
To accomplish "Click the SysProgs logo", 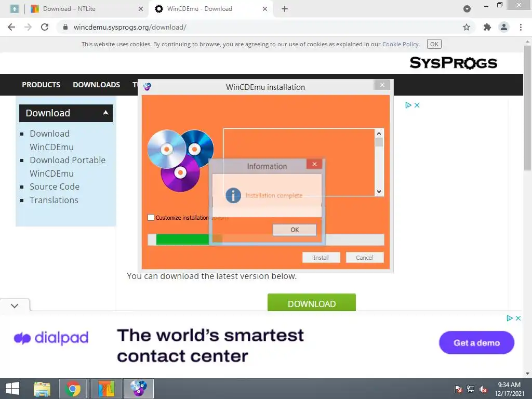I will tap(453, 63).
